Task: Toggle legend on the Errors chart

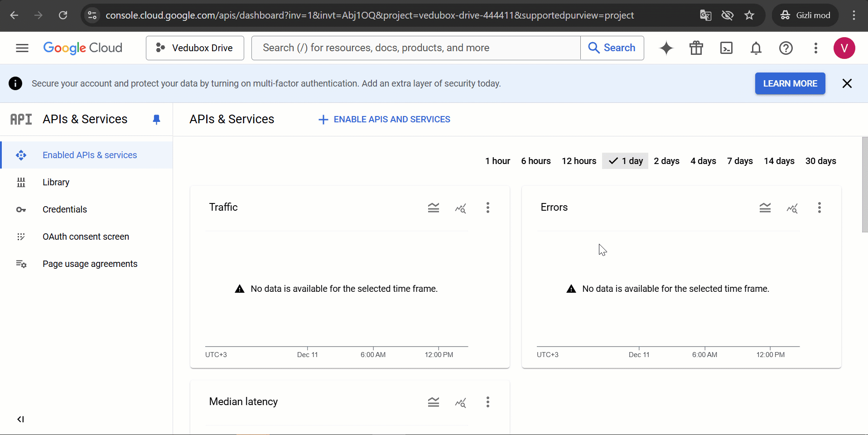Action: coord(765,208)
